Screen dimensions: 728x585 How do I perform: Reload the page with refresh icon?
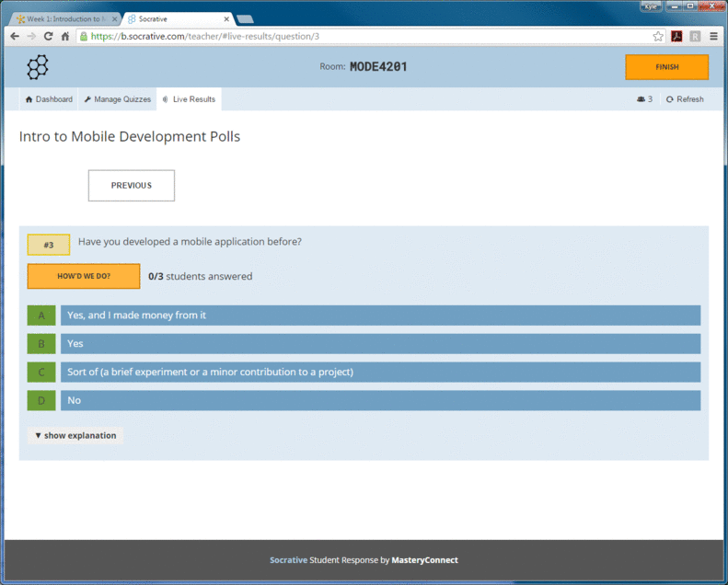48,36
